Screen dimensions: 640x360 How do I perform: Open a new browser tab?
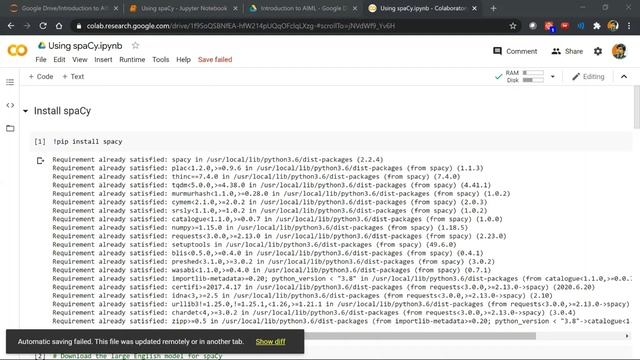point(493,8)
